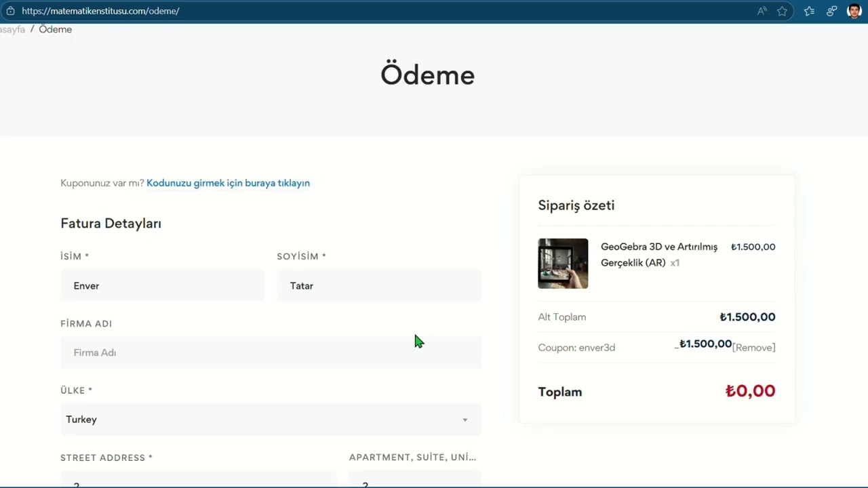The height and width of the screenshot is (488, 868).
Task: Click the Sipariş özeti heading
Action: pyautogui.click(x=576, y=205)
